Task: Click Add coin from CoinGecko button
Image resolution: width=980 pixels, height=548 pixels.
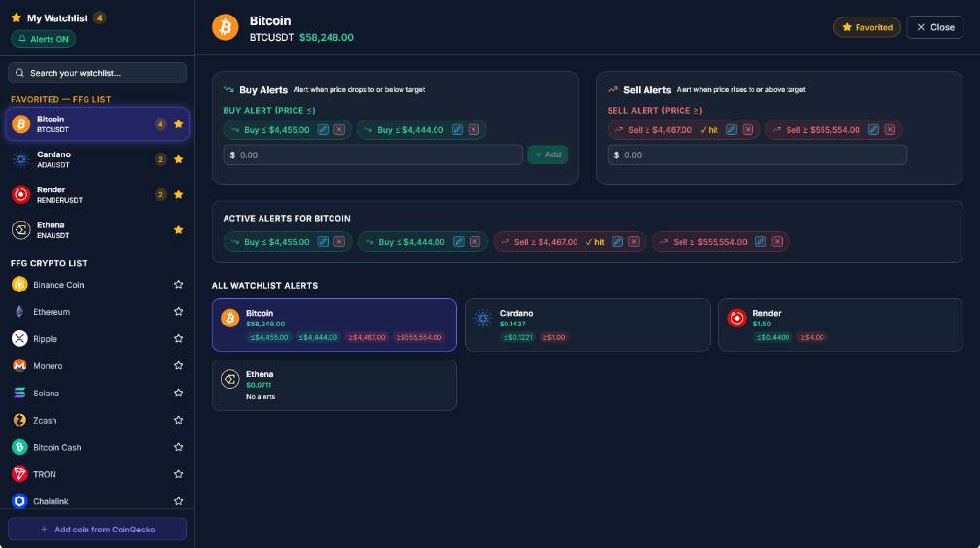Action: [97, 530]
